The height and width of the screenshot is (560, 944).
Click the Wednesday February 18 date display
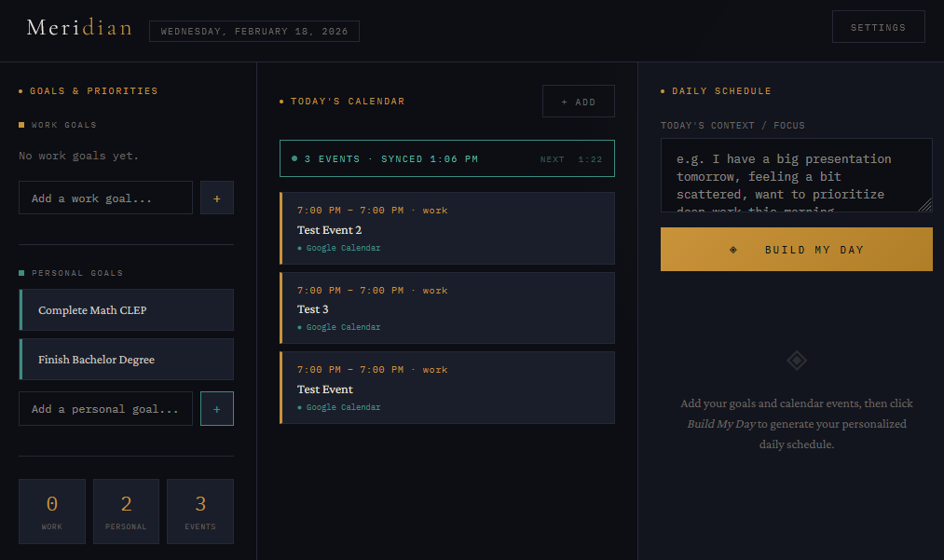click(x=253, y=31)
